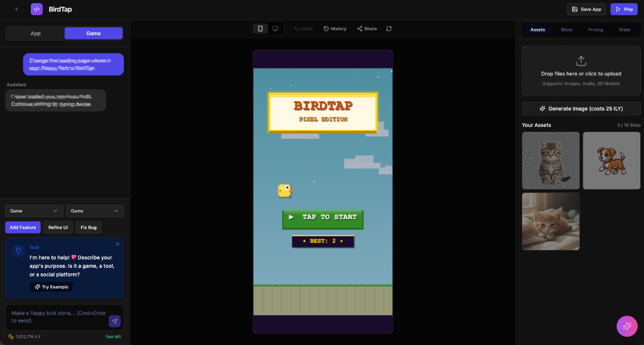Select the App mode tab
The width and height of the screenshot is (644, 345).
coord(35,33)
